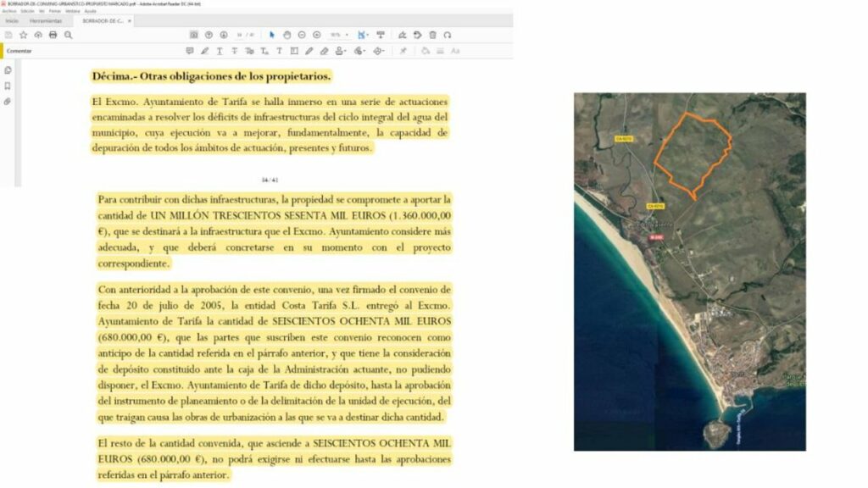
Task: Choose the freehand Pencil drawing tool
Action: [309, 51]
